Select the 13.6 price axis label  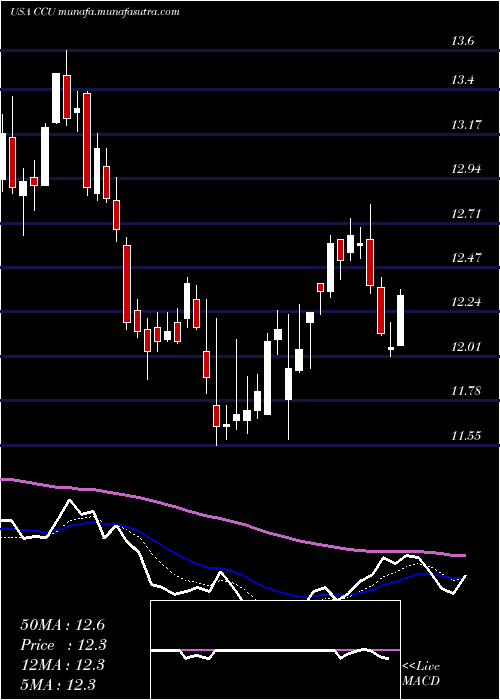click(x=462, y=41)
